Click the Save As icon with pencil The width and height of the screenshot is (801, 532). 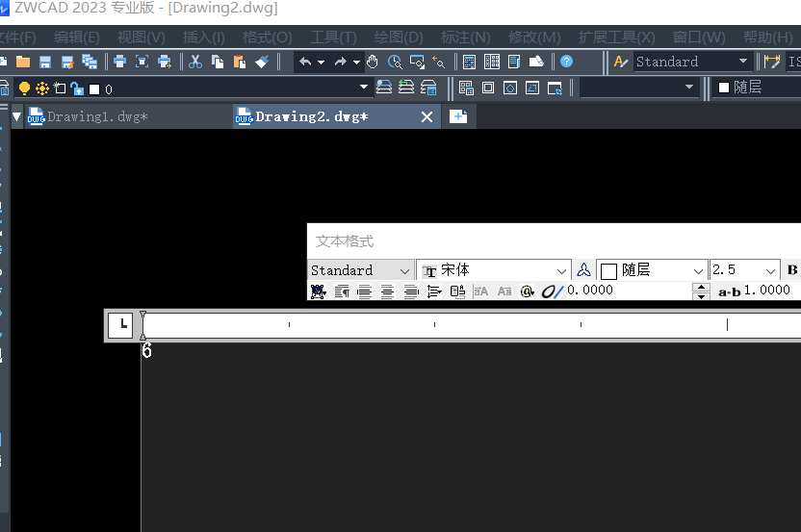pos(67,62)
